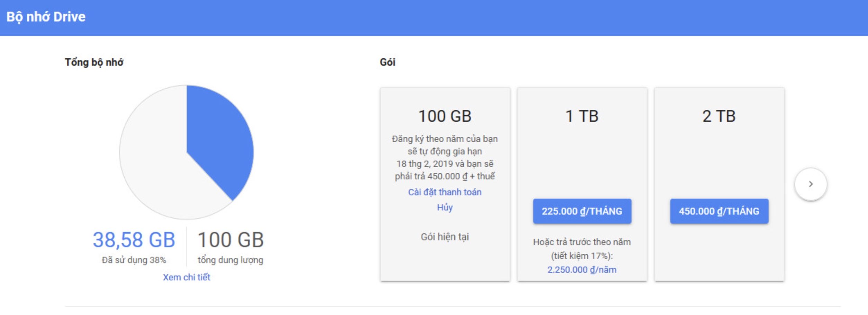Click the "Gói hiện tại" current plan label
This screenshot has width=868, height=315.
445,237
